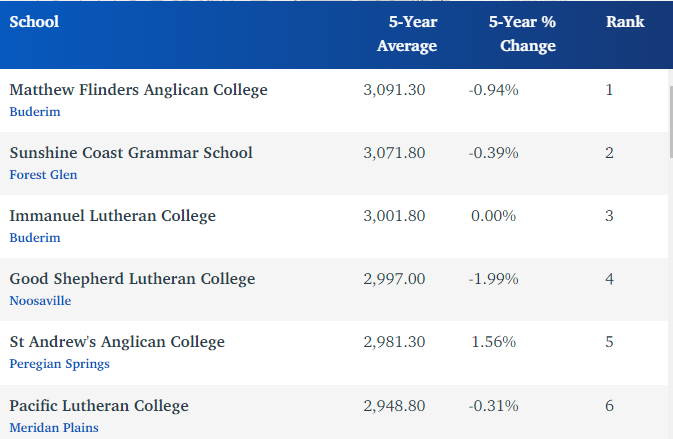Click the Meridan Plains suburb link
Image resolution: width=673 pixels, height=439 pixels.
tap(54, 428)
